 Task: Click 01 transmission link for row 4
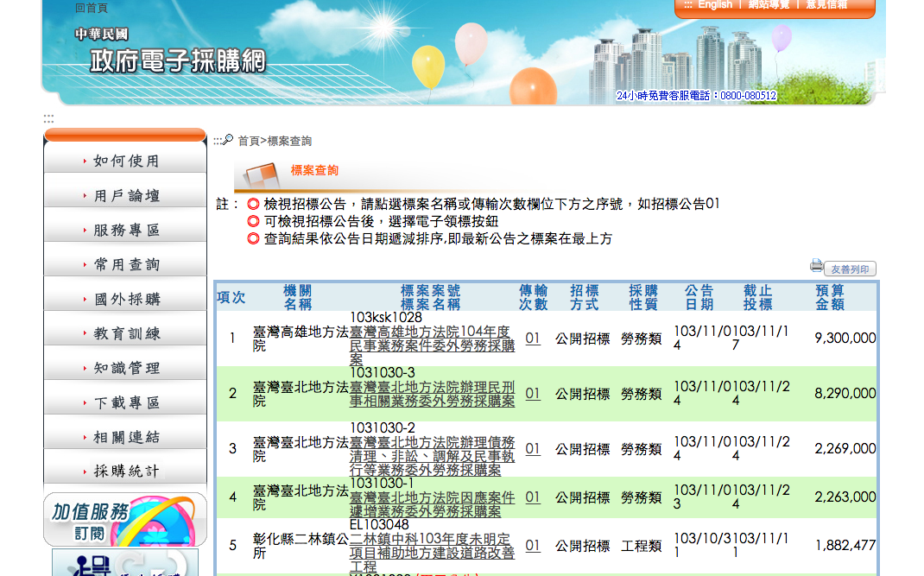click(x=533, y=497)
